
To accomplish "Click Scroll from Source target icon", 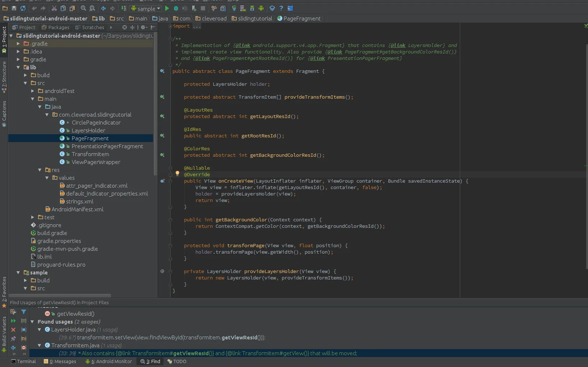I will coord(125,27).
